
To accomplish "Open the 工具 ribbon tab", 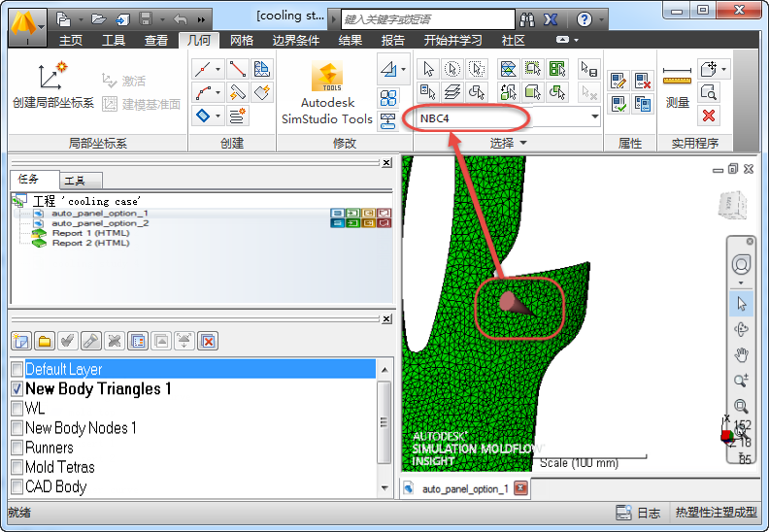I will (x=114, y=40).
